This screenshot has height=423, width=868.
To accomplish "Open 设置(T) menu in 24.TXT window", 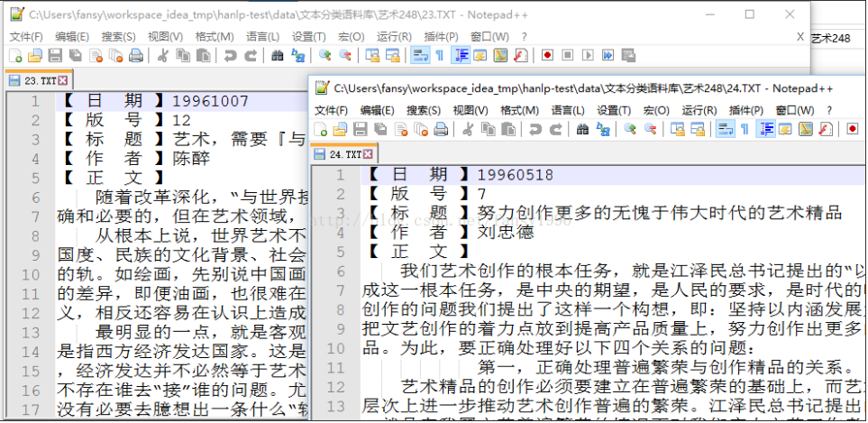I will pyautogui.click(x=614, y=110).
